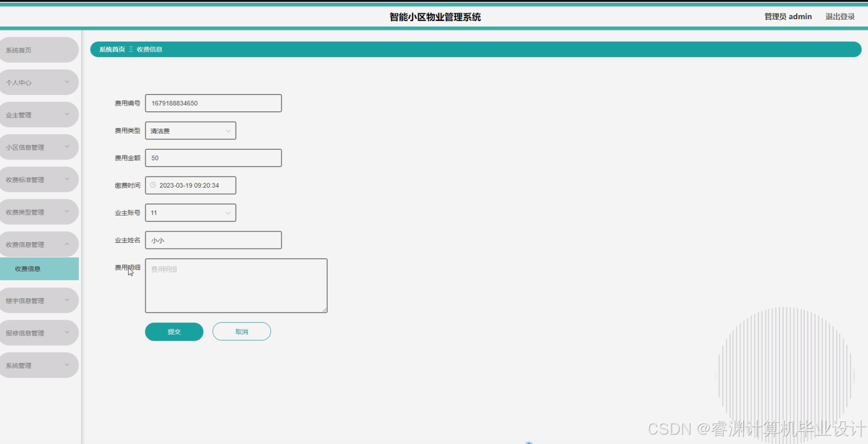Expand the 收费标准管理 sidebar menu
Image resolution: width=868 pixels, height=444 pixels.
click(39, 179)
